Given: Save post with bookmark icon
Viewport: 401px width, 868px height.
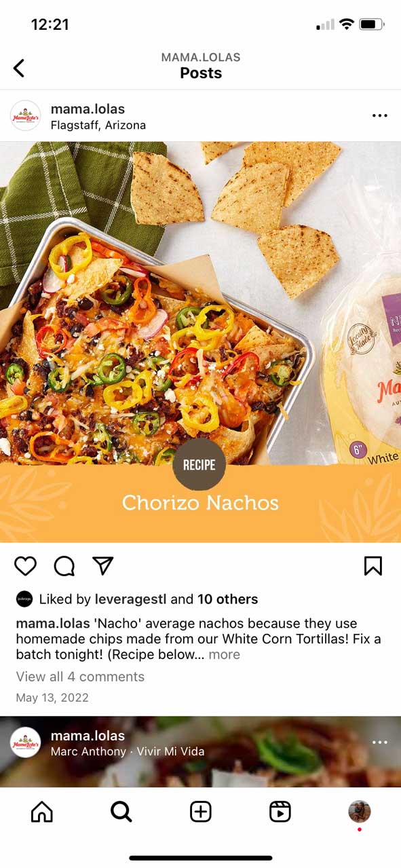Looking at the screenshot, I should (x=373, y=566).
